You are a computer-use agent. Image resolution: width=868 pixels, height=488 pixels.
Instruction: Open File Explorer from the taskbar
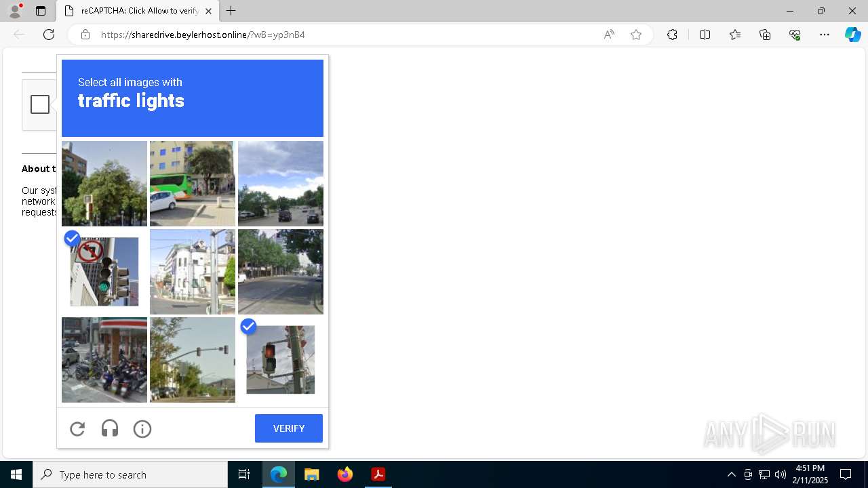(311, 474)
